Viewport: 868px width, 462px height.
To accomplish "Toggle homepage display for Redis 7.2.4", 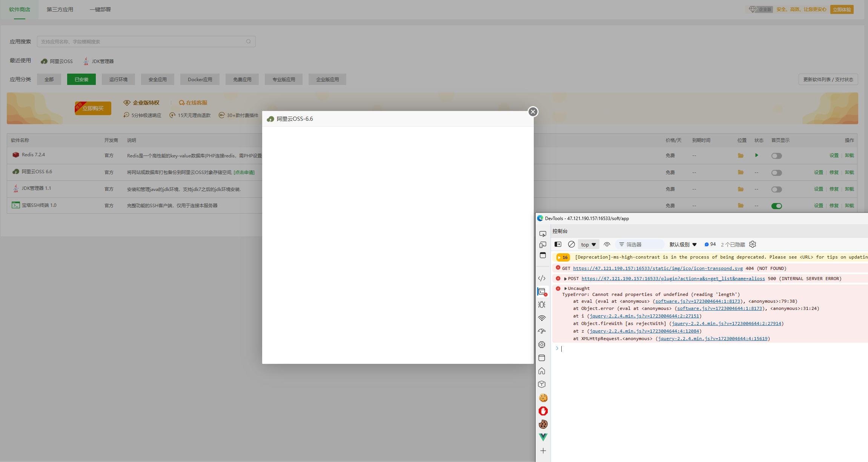I will [x=776, y=156].
